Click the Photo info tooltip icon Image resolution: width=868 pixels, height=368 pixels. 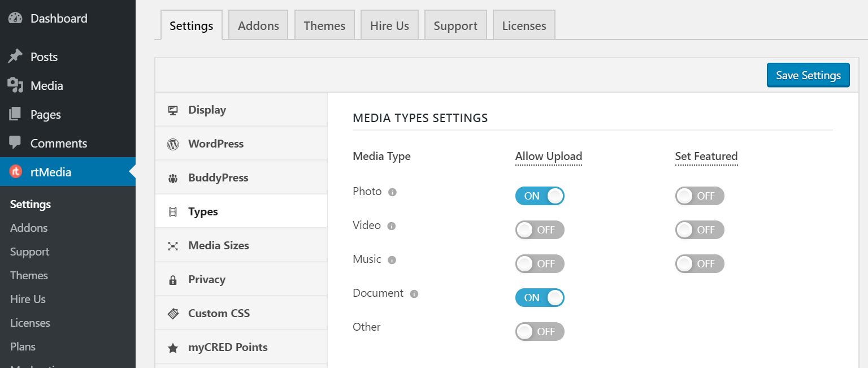392,192
